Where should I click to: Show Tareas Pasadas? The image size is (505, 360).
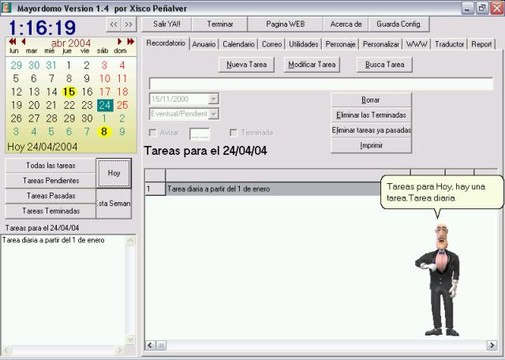coord(51,196)
